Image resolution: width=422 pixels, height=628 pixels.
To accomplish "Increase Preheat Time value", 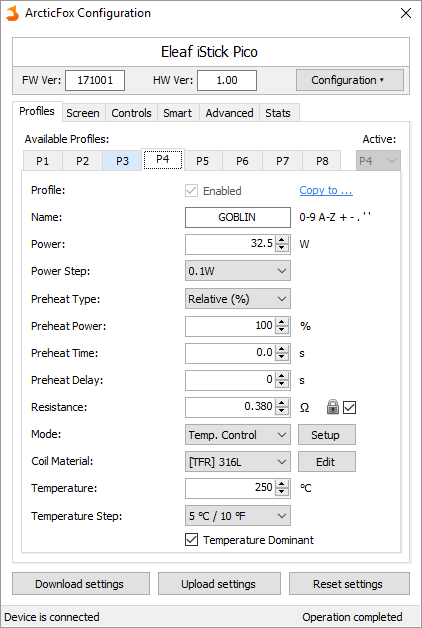I will pos(282,349).
